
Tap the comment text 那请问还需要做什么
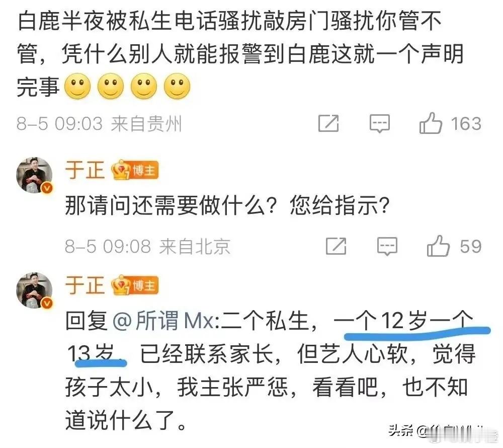click(x=165, y=205)
